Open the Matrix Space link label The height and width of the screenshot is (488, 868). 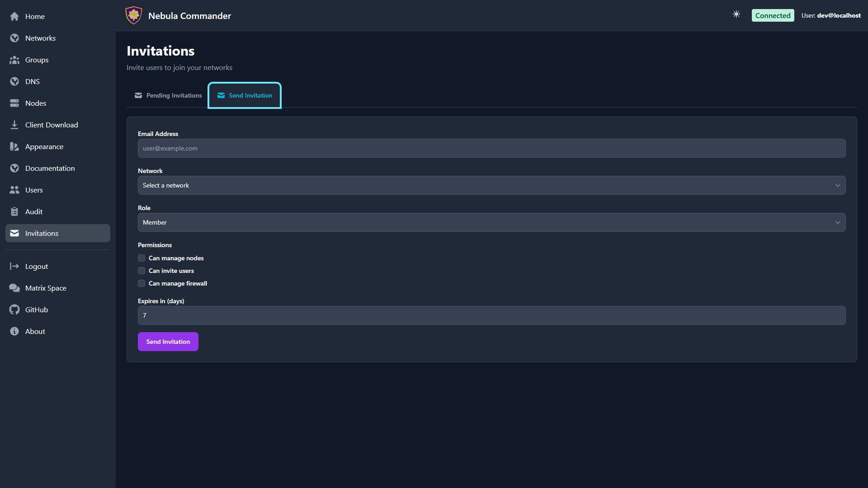(46, 288)
